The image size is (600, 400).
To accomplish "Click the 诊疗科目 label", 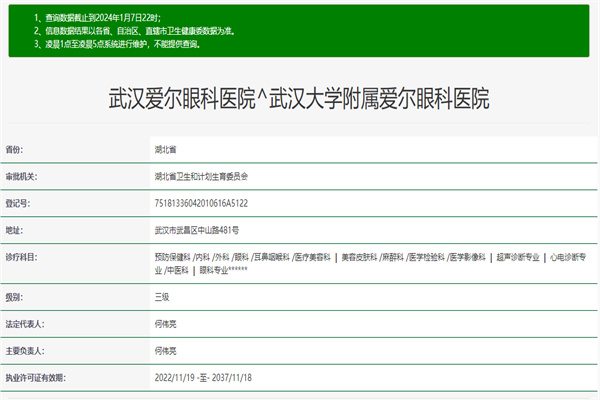I will tap(21, 257).
